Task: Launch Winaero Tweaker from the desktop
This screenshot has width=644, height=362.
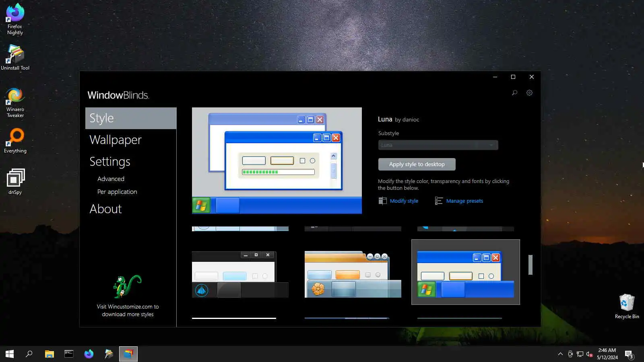Action: click(x=15, y=103)
